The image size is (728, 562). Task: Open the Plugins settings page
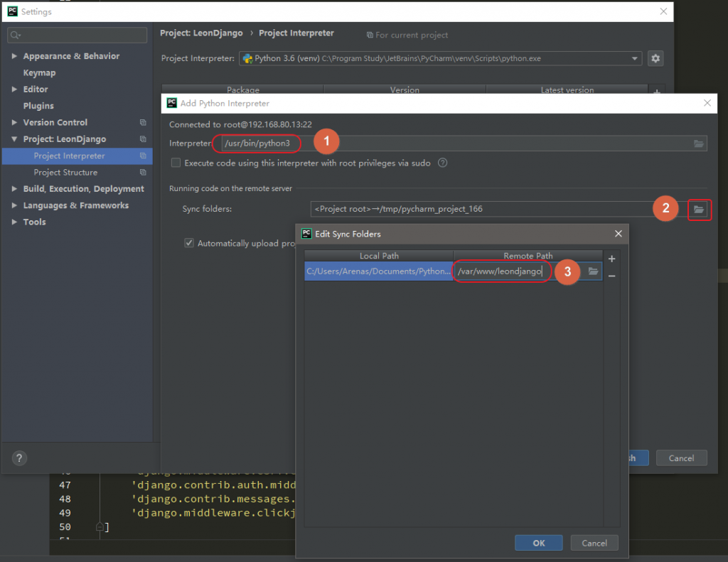pyautogui.click(x=38, y=106)
